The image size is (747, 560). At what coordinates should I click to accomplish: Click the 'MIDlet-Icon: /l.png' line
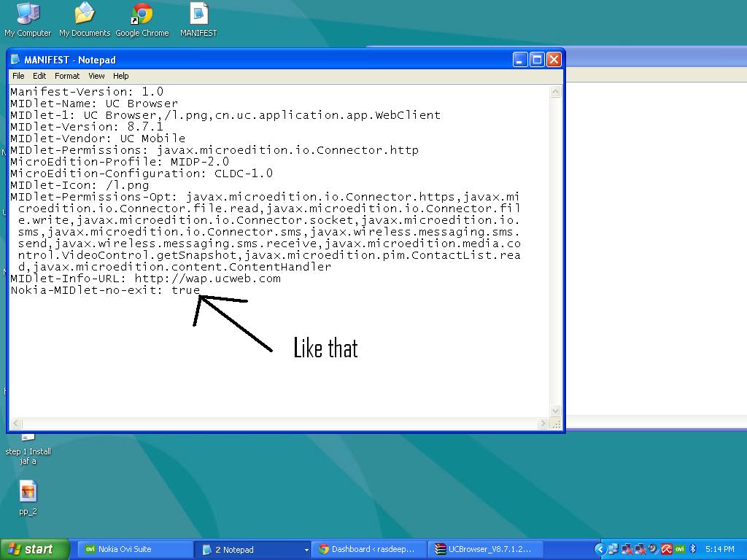tap(80, 185)
